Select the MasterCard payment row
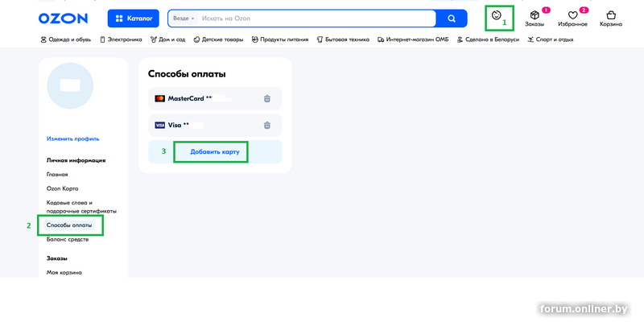644x326 pixels. coord(215,98)
